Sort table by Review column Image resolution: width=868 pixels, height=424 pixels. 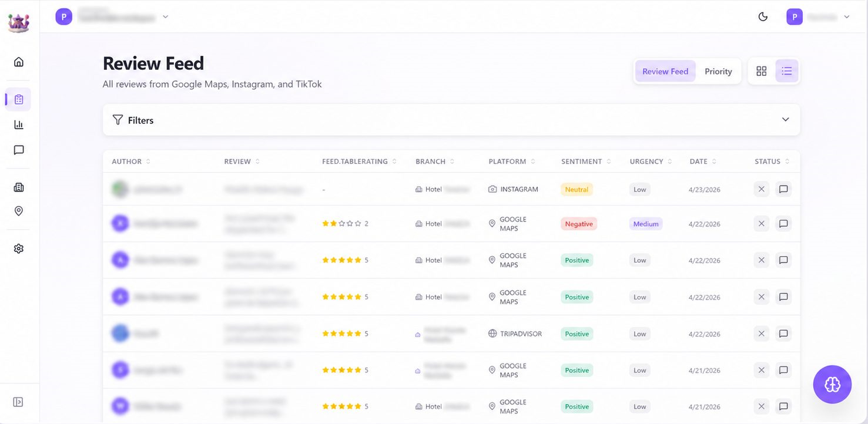click(242, 161)
